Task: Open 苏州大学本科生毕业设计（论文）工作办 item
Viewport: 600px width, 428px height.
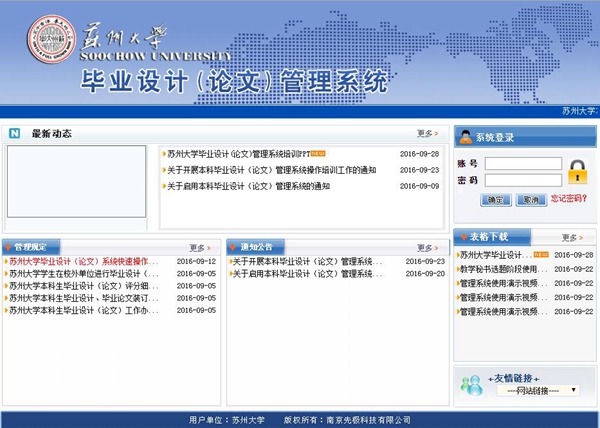Action: click(x=83, y=310)
